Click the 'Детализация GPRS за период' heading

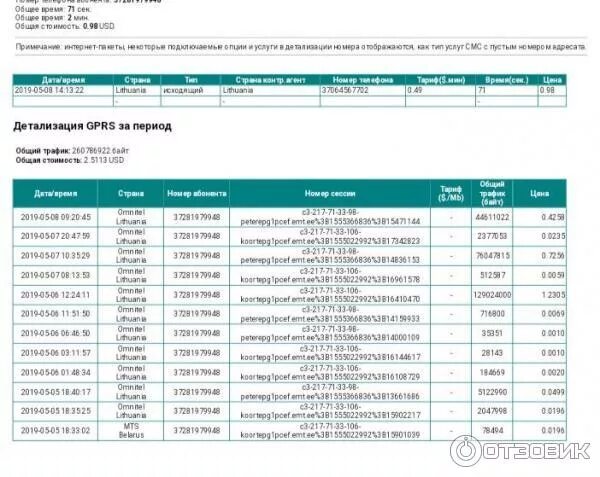point(92,126)
